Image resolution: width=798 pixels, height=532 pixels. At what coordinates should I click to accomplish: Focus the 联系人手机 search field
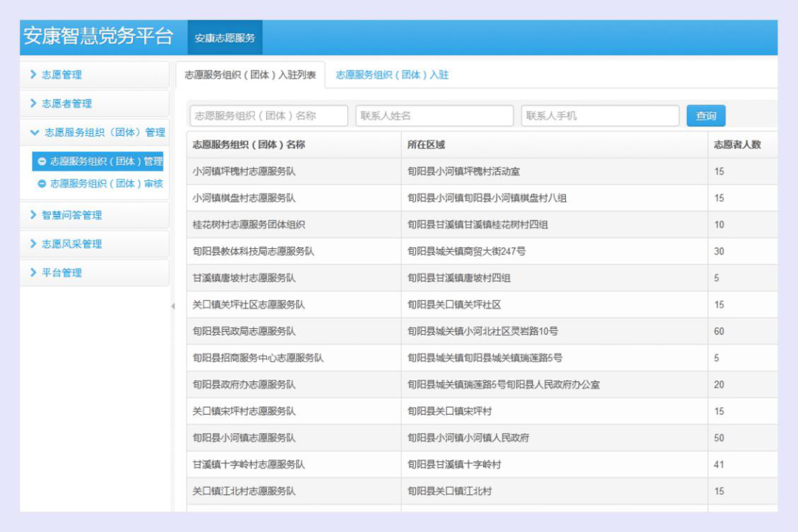click(600, 115)
